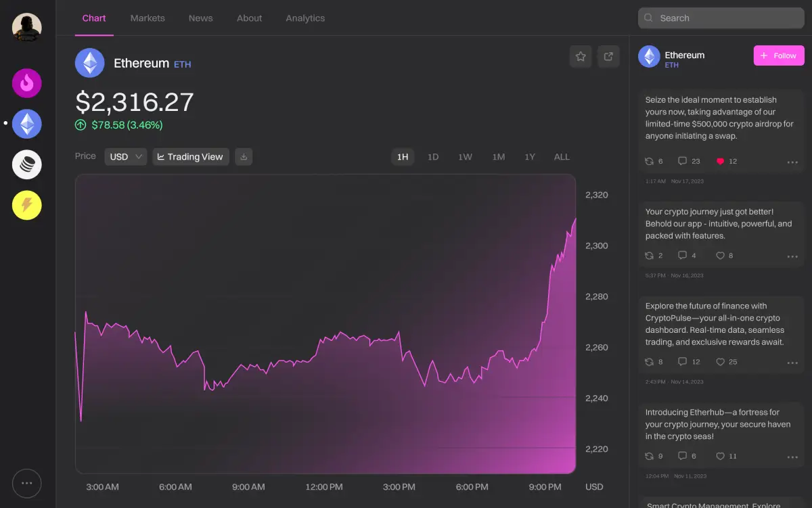The image size is (812, 508).
Task: Click the Trading View button
Action: click(x=191, y=157)
